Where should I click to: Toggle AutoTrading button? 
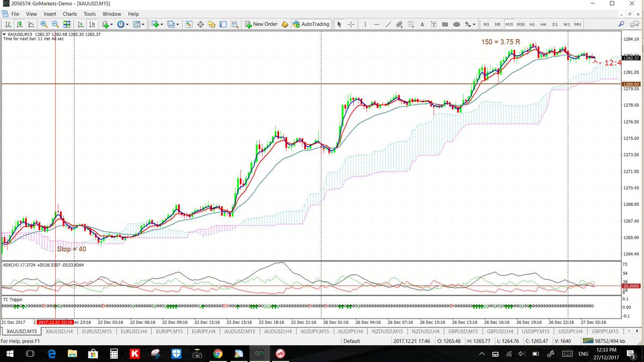(x=311, y=24)
